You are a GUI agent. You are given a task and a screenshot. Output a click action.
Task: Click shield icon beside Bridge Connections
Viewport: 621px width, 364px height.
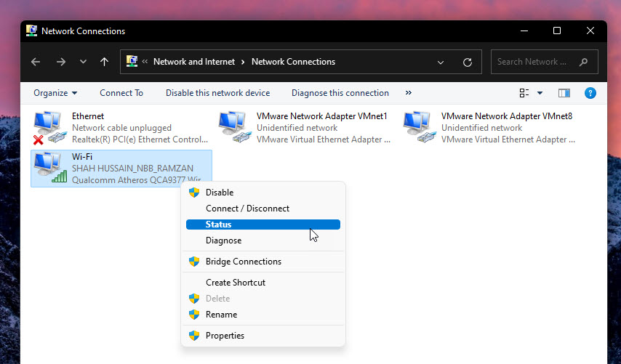click(194, 262)
